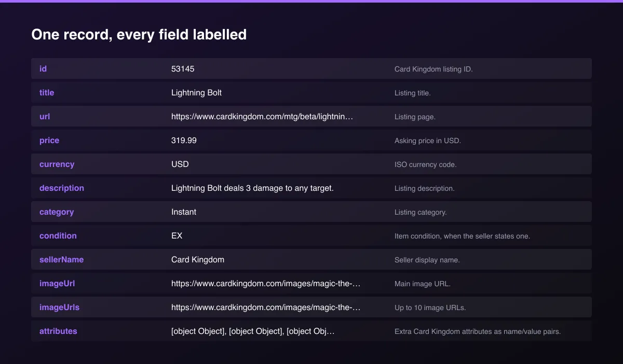Click the price value 319.99
The height and width of the screenshot is (364, 623).
(x=184, y=140)
